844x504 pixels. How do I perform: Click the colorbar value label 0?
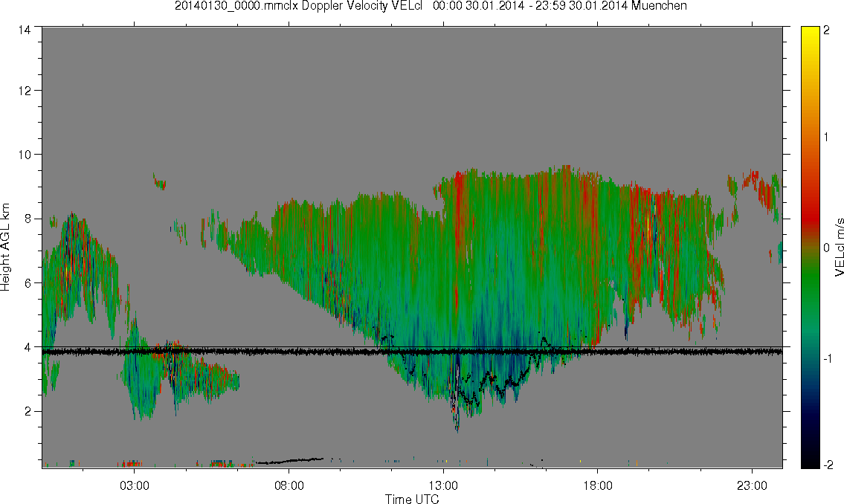pyautogui.click(x=826, y=248)
